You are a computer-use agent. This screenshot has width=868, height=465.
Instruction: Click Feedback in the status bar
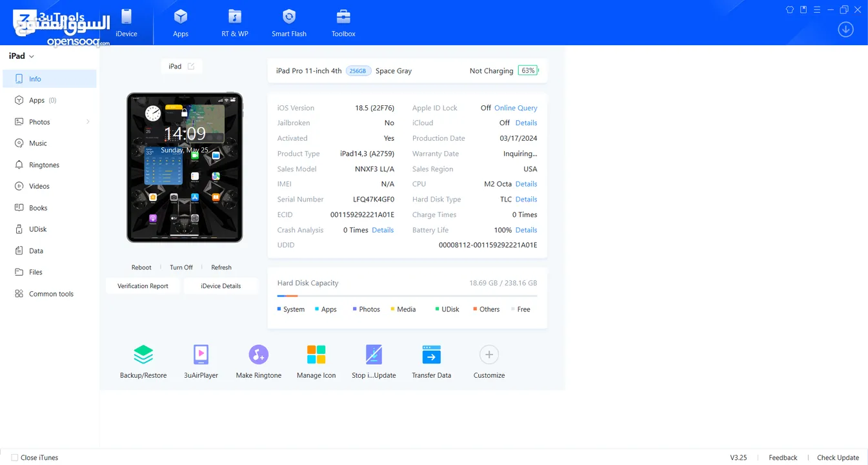(783, 458)
